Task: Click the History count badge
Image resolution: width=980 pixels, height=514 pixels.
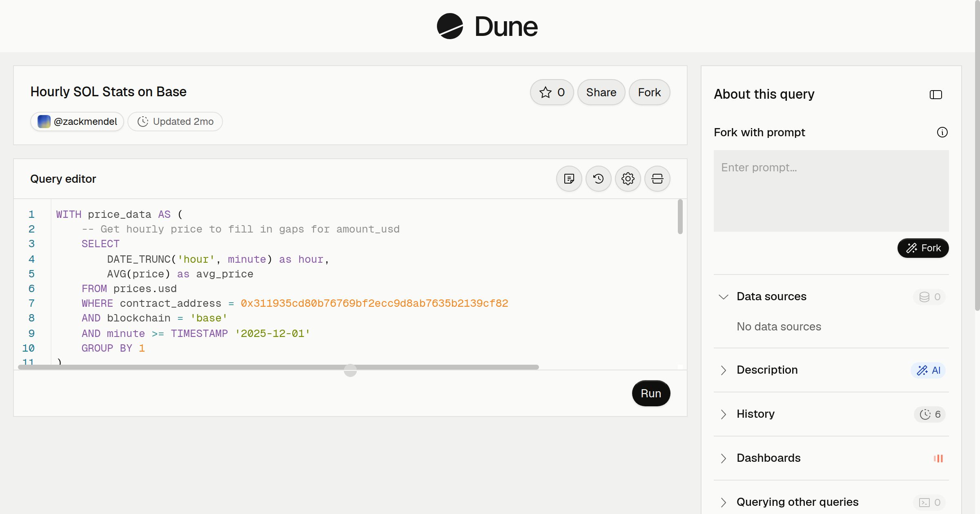Action: (930, 414)
